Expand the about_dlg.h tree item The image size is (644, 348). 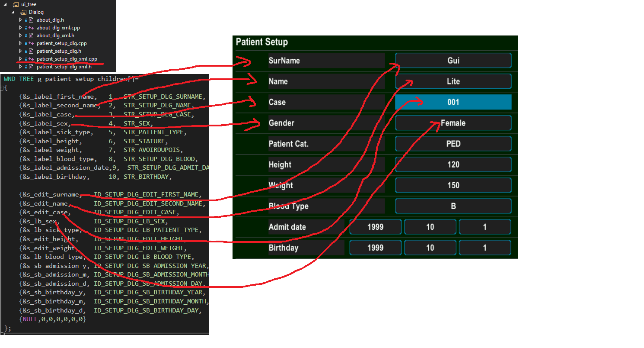tap(20, 20)
